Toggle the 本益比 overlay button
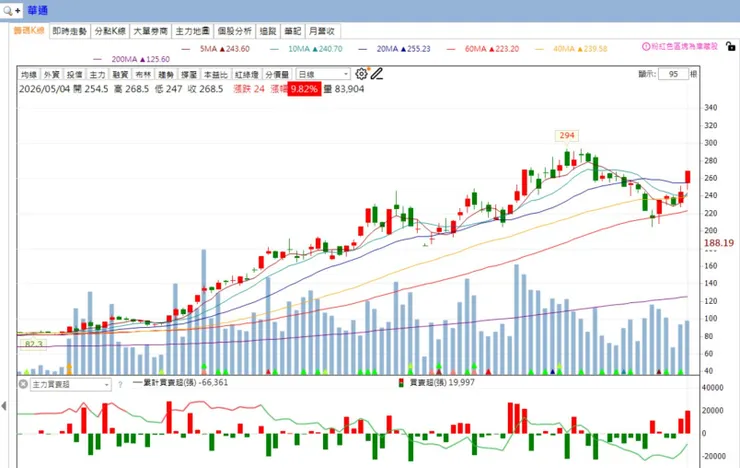The height and width of the screenshot is (468, 740). (215, 75)
